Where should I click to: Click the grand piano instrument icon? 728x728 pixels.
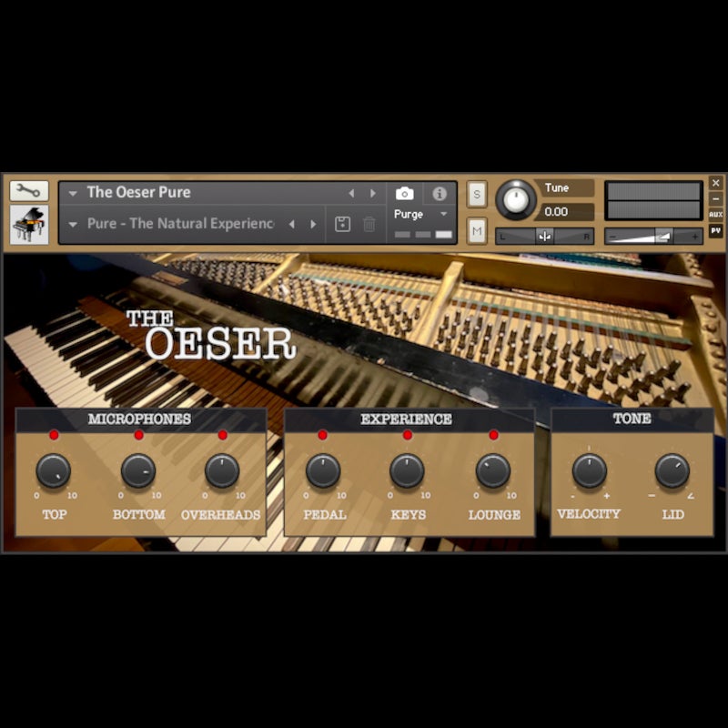(29, 225)
